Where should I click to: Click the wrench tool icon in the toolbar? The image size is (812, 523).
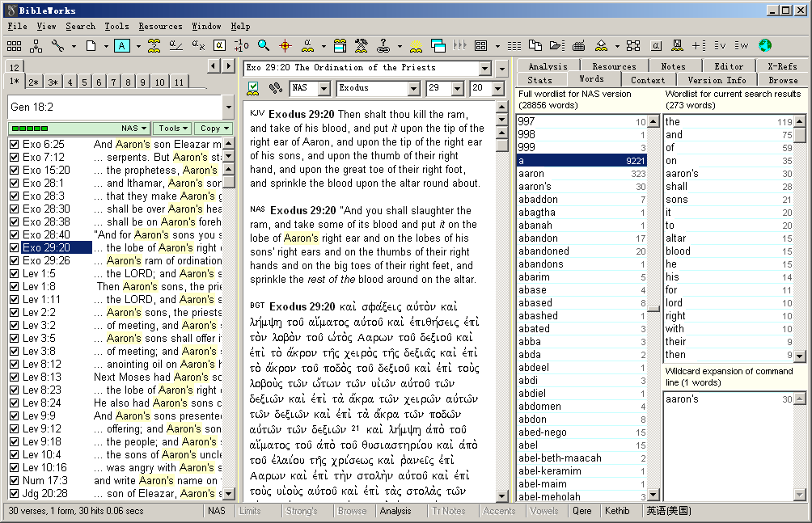coord(57,46)
